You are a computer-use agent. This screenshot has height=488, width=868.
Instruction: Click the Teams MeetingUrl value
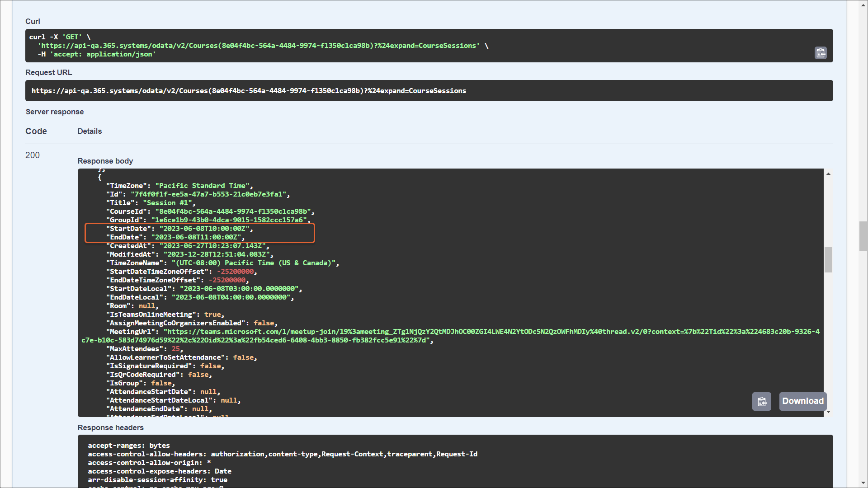coord(452,332)
